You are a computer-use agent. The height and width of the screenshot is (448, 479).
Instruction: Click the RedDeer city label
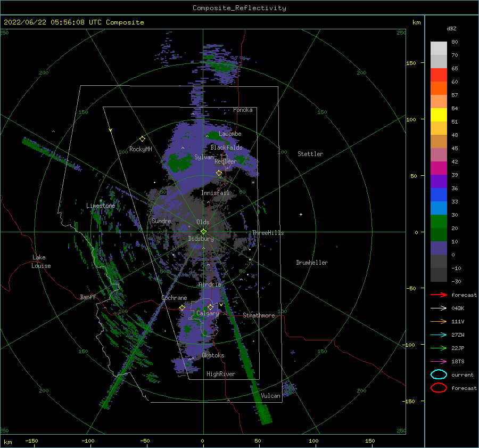click(x=226, y=161)
